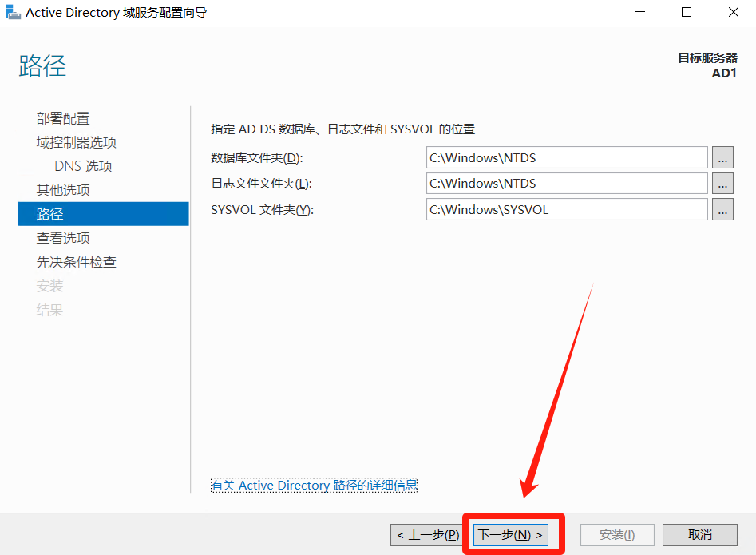Cancel the wizard with 取消

coord(699,534)
